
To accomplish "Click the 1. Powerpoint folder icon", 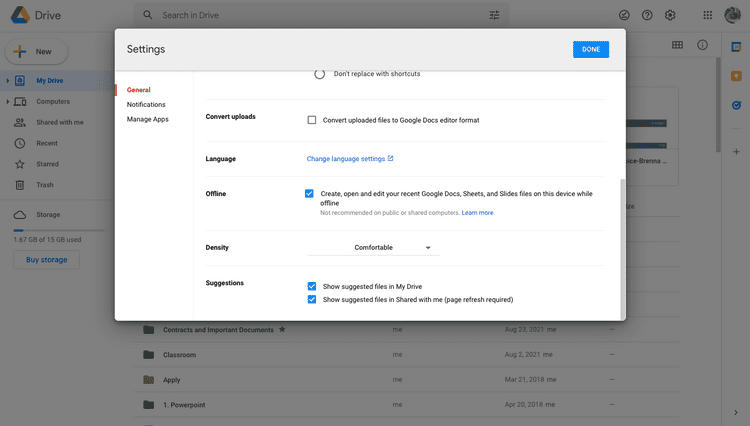I will [x=149, y=404].
